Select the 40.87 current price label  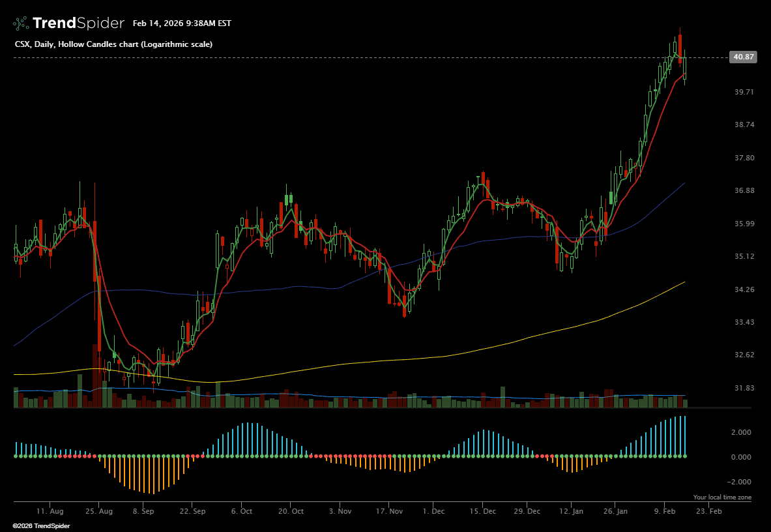click(744, 57)
